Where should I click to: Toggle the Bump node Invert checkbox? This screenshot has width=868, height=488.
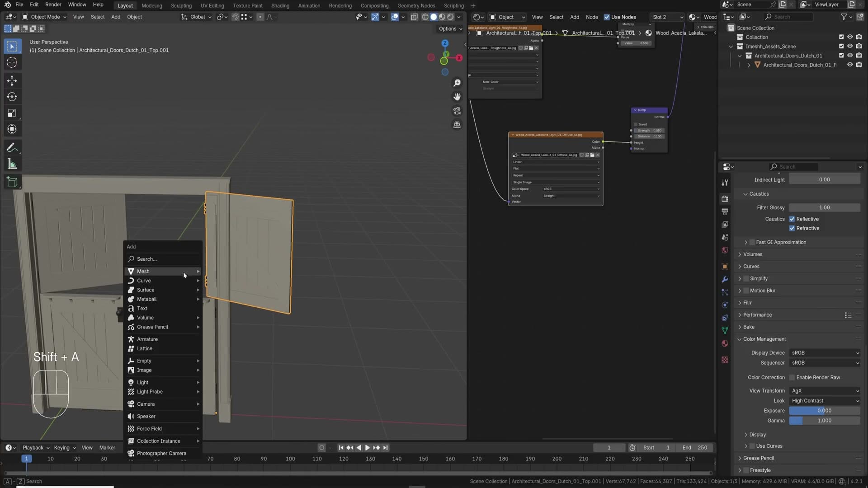(636, 124)
